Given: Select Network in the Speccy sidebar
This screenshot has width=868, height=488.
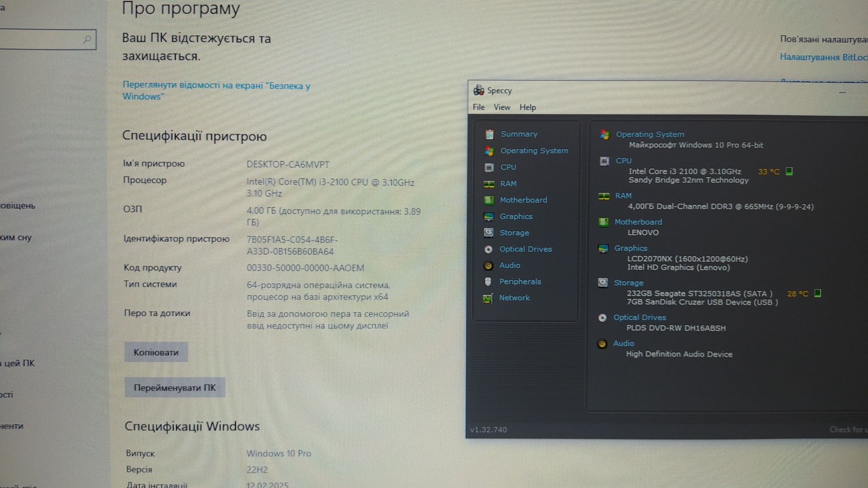Looking at the screenshot, I should tap(514, 298).
